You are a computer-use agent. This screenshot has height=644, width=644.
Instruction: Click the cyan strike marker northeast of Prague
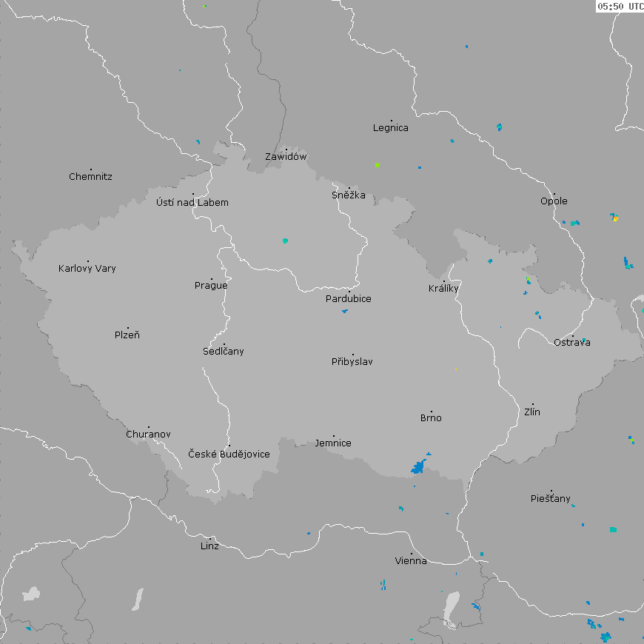(285, 241)
